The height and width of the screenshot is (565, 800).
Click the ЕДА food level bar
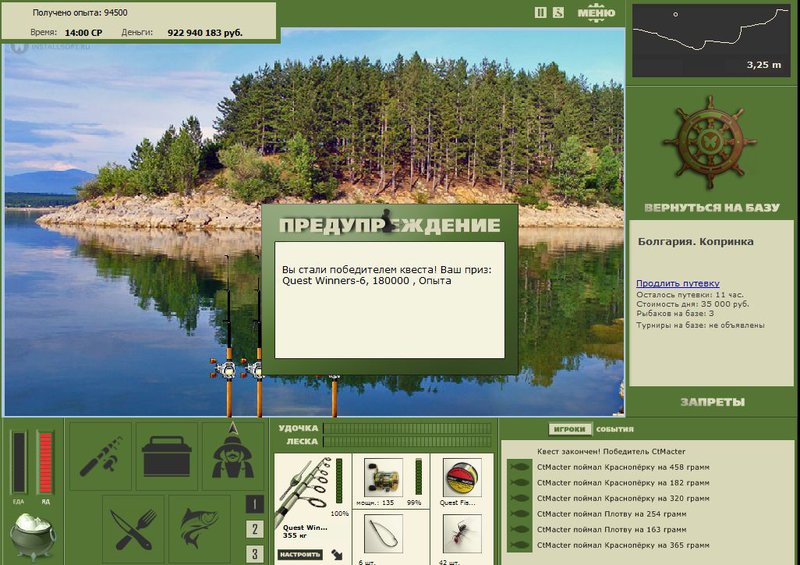coord(19,462)
